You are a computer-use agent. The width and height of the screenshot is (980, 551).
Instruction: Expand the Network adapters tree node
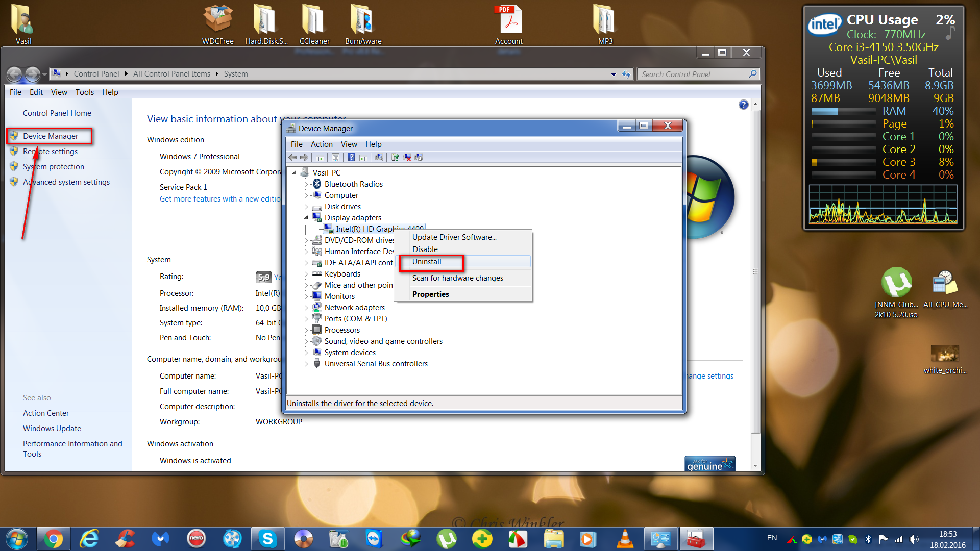coord(306,308)
